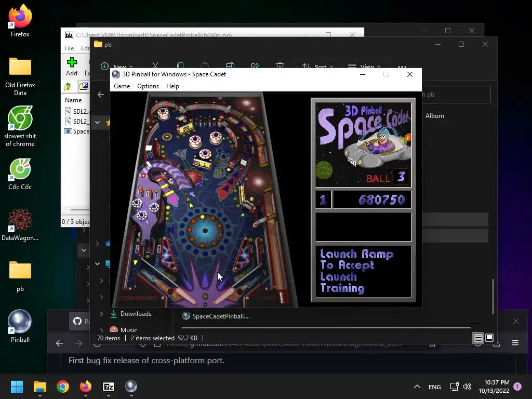The height and width of the screenshot is (399, 532).
Task: Click the 7-Zip archive path icon
Action: coord(84,86)
